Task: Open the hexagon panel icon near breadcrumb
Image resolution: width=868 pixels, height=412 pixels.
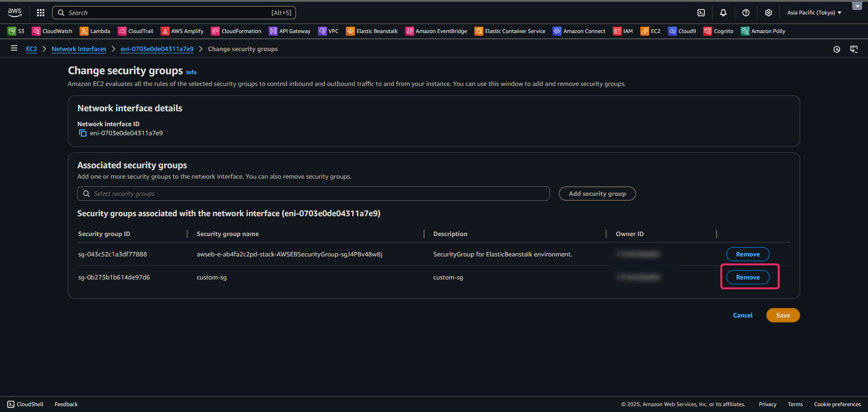Action: [837, 49]
